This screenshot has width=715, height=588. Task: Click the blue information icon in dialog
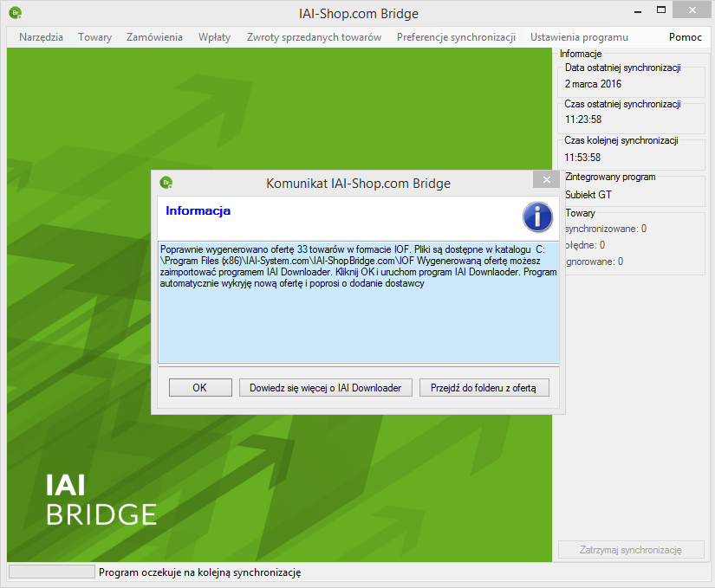[537, 216]
